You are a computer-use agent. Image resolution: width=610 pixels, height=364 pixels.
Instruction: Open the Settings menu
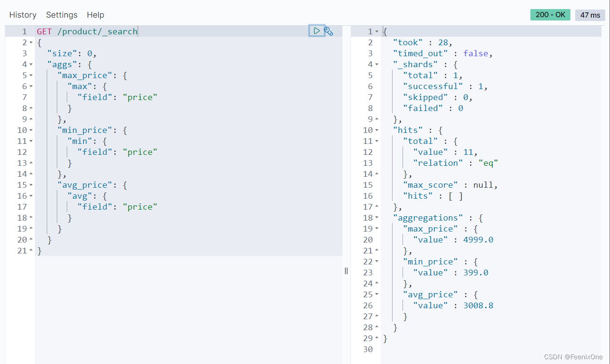(62, 15)
